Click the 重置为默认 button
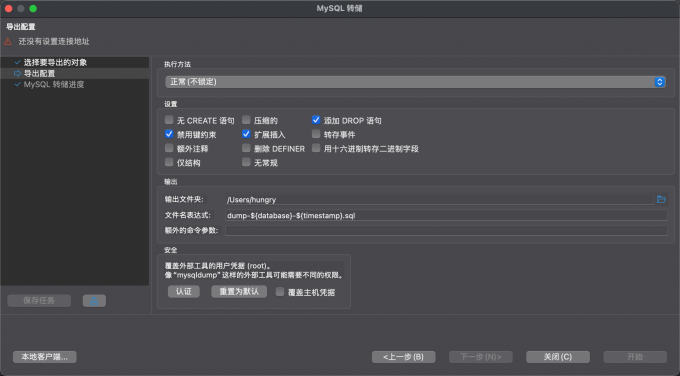 [239, 291]
